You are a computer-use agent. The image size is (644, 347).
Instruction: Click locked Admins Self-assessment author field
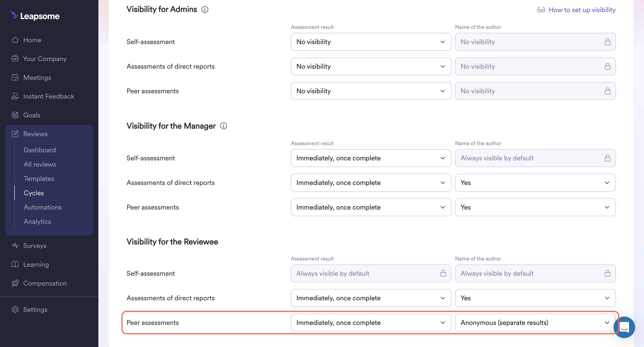[x=535, y=42]
